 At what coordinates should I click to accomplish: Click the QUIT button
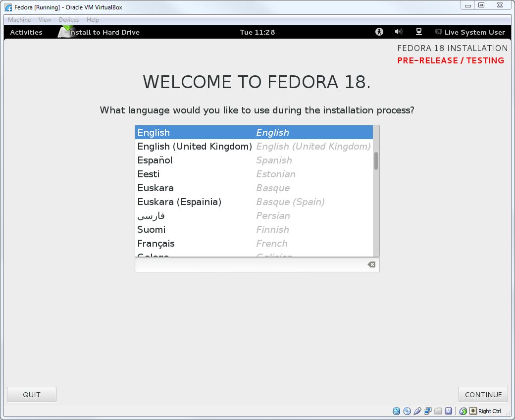click(32, 394)
